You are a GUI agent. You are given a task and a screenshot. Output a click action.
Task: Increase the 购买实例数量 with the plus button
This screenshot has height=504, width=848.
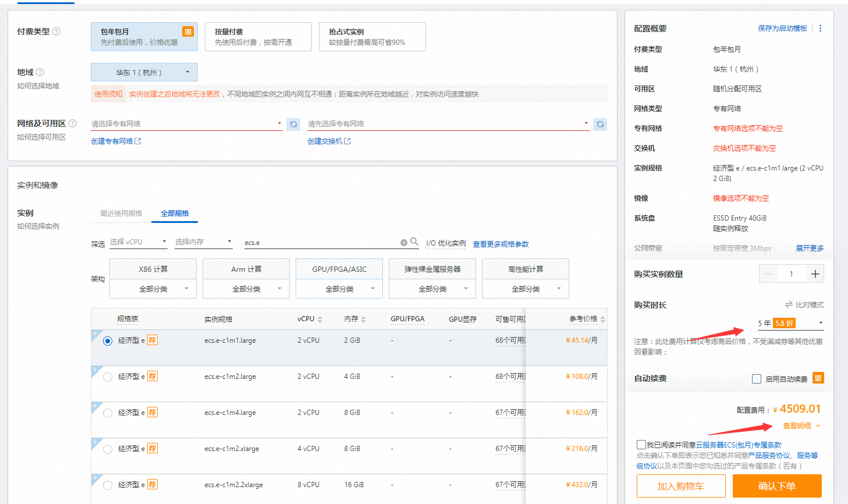point(815,274)
